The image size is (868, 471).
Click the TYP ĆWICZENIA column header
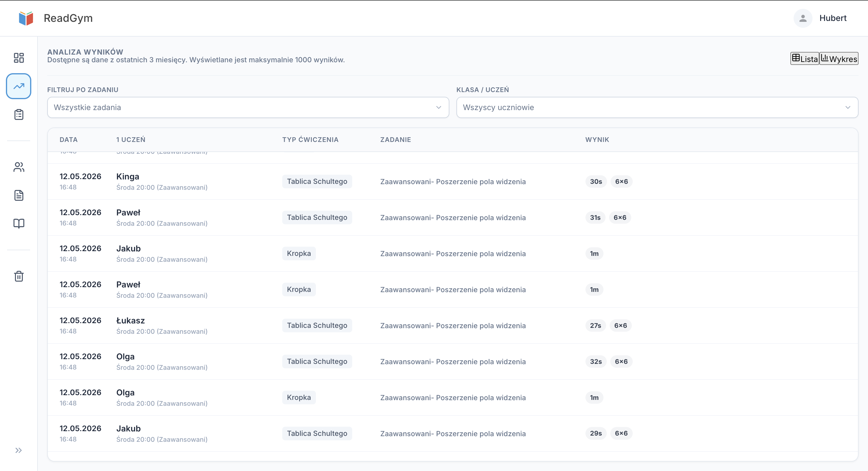(310, 140)
